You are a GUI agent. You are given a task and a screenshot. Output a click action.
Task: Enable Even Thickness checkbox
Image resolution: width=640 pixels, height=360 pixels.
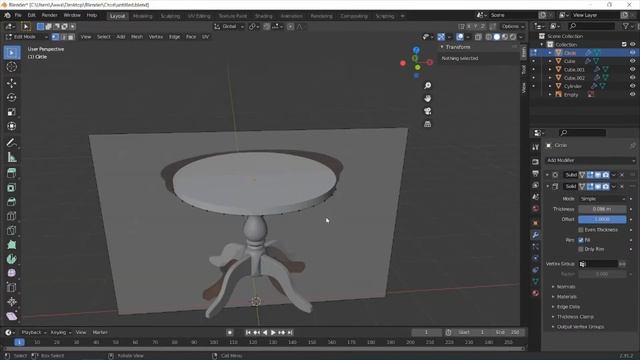tap(581, 230)
